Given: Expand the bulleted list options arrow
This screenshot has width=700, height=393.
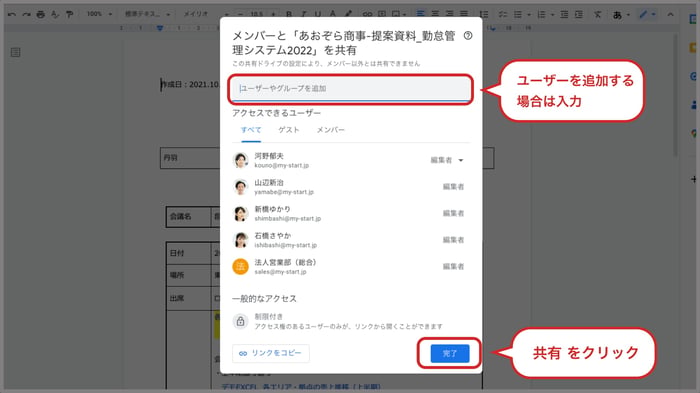Looking at the screenshot, I should (x=529, y=14).
